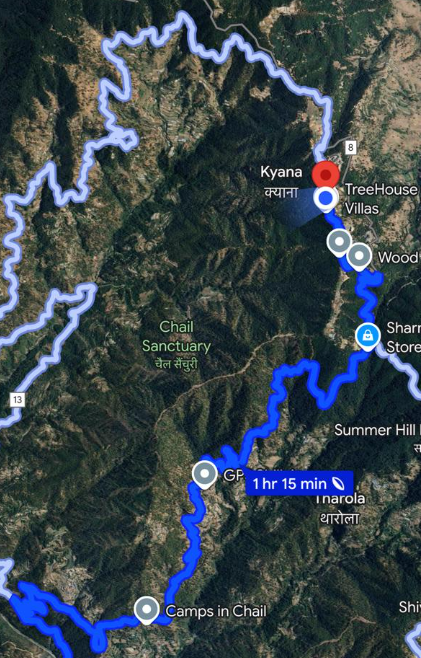Select the GPS marker near Tharola

point(204,474)
